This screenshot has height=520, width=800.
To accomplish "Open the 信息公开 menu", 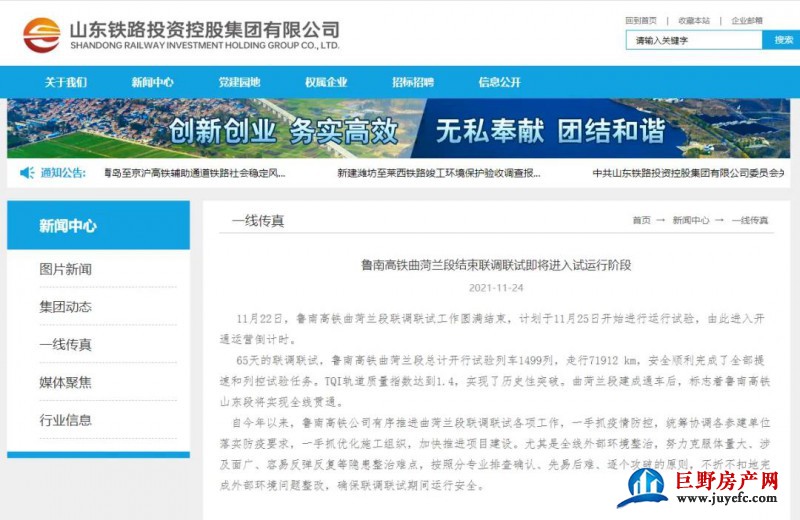I will pyautogui.click(x=499, y=82).
